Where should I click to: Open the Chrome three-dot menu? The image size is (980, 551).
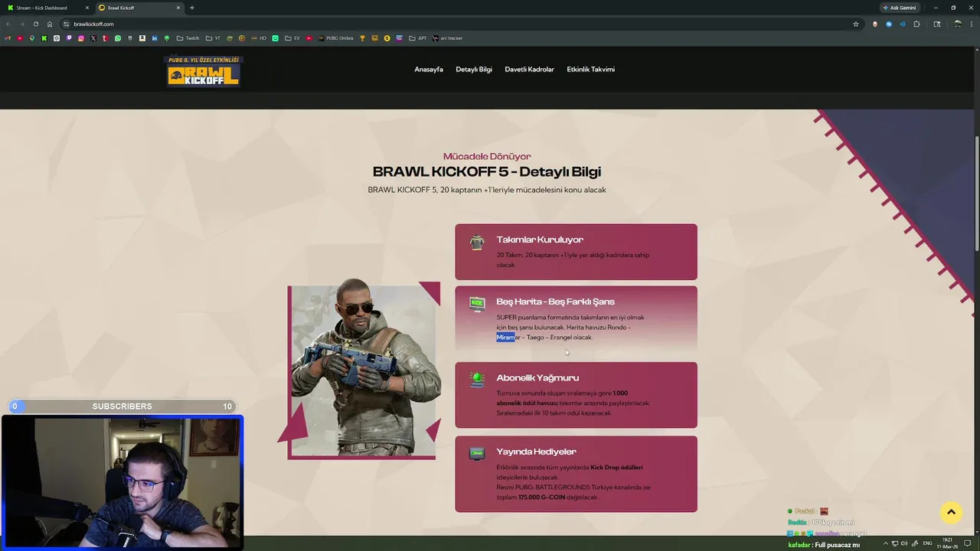point(972,24)
